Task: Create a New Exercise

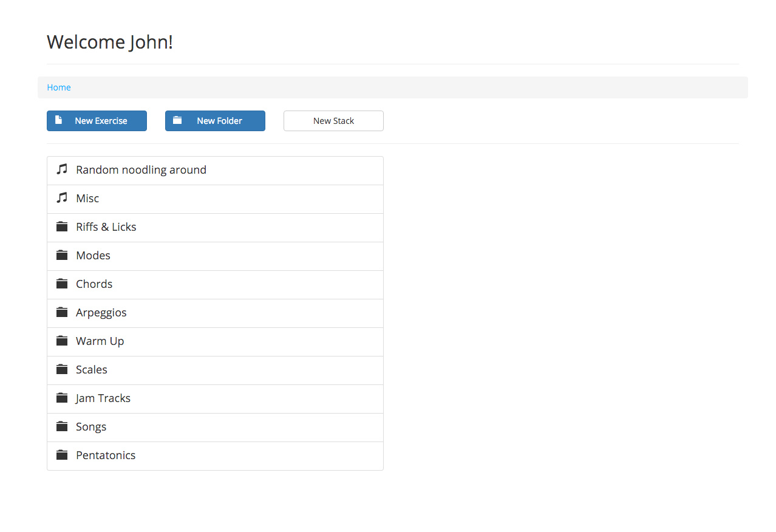Action: click(x=97, y=121)
